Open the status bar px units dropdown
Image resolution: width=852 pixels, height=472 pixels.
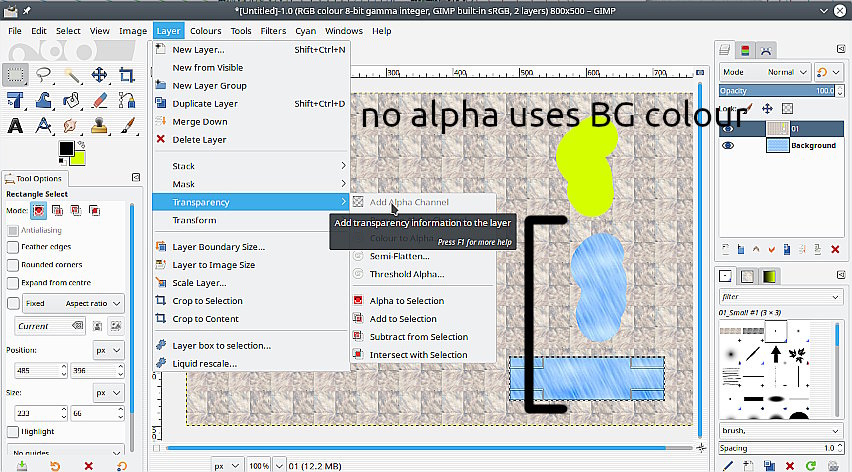[x=227, y=465]
